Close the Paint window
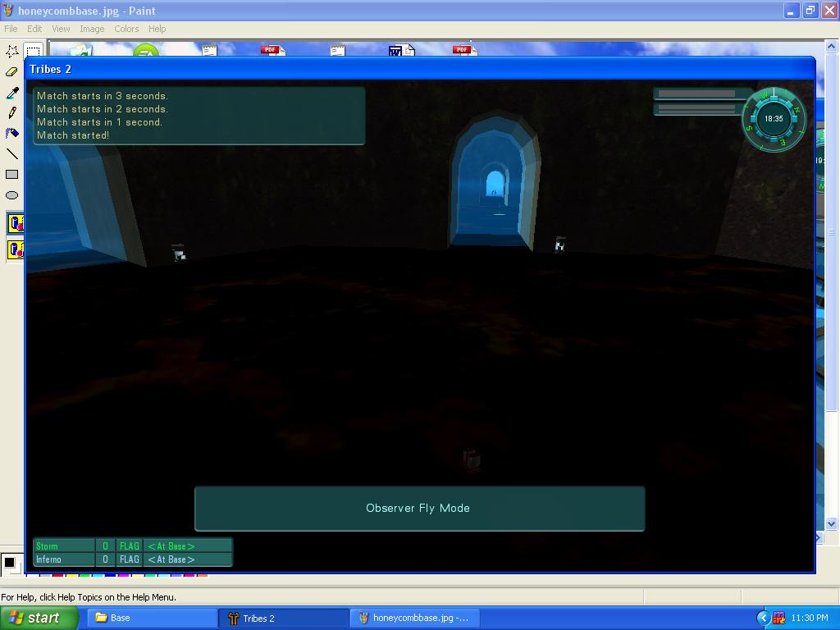The height and width of the screenshot is (630, 840). 829,10
